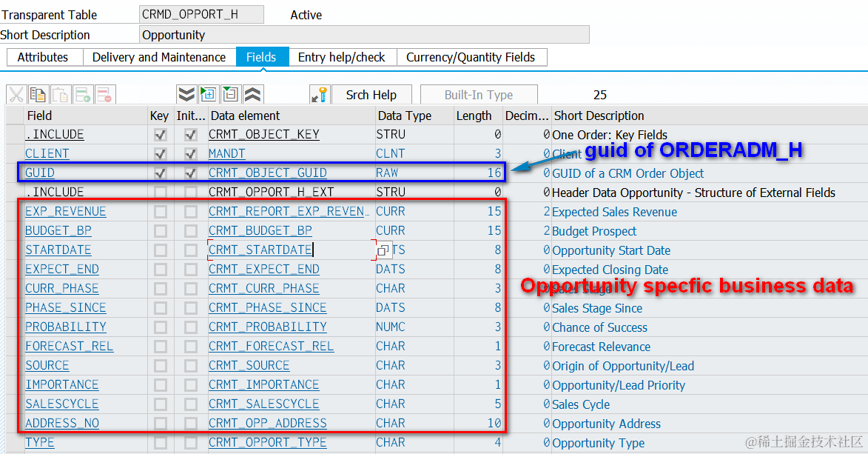Click the Collapse include icon with minus
The height and width of the screenshot is (454, 868).
tap(230, 95)
